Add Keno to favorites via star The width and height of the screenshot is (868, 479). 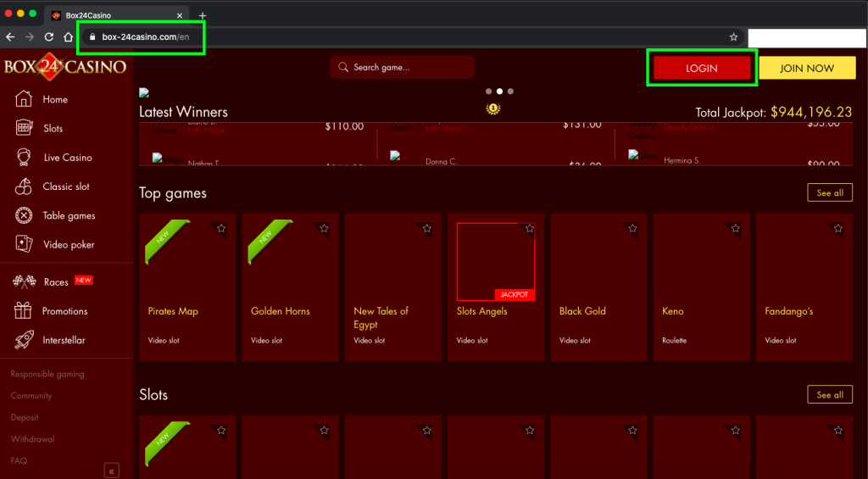click(x=735, y=228)
